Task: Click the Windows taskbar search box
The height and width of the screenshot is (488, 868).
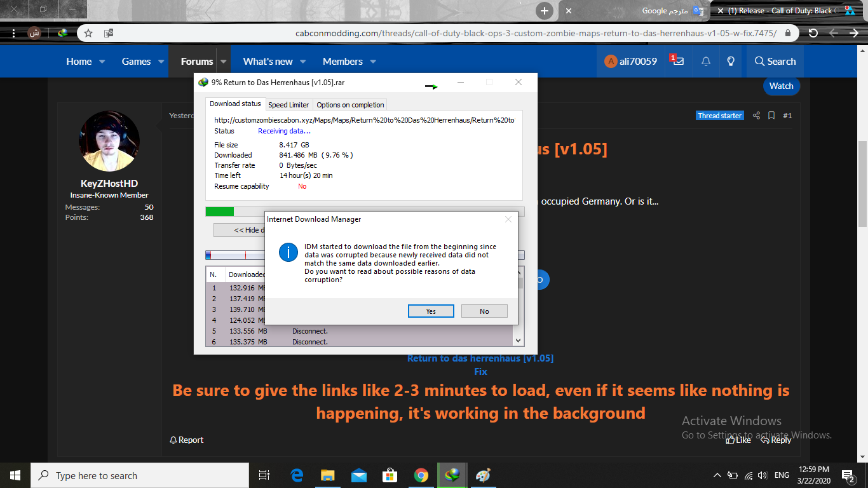Action: pyautogui.click(x=140, y=475)
